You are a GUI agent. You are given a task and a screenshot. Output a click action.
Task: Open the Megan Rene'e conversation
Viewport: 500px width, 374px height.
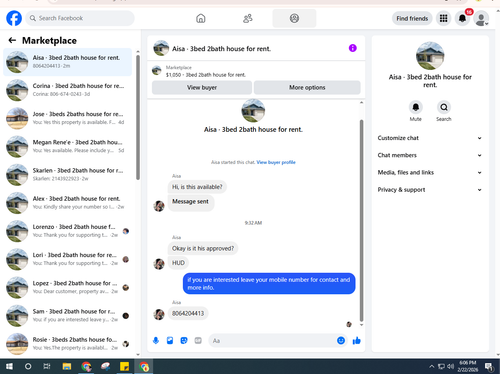click(x=68, y=146)
